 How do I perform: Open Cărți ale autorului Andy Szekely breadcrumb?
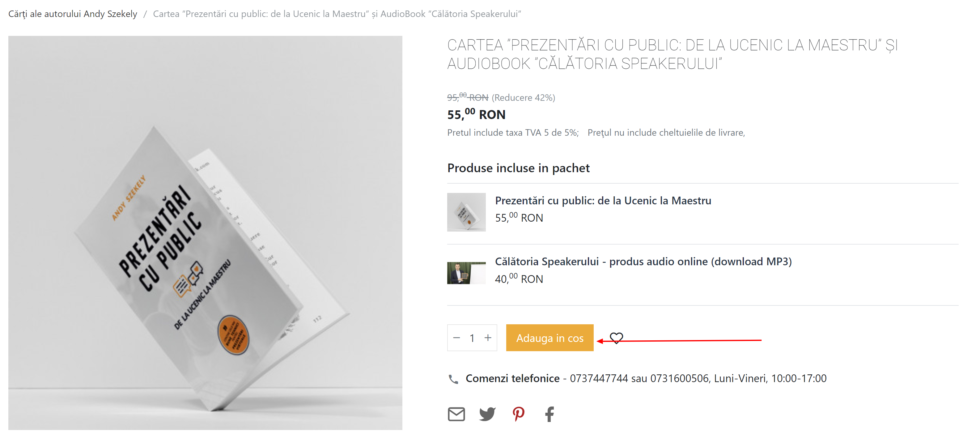click(x=73, y=14)
